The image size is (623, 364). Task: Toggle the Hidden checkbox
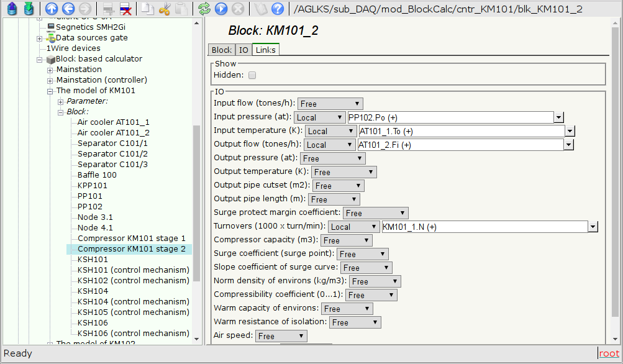coord(252,75)
